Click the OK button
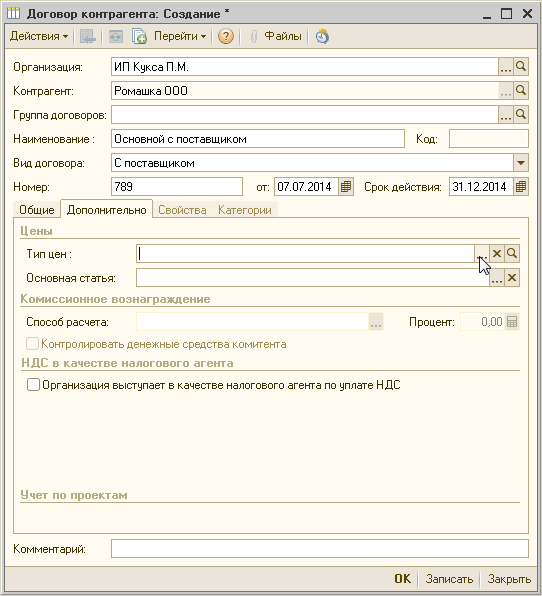Viewport: 542px width, 596px height. tap(403, 579)
